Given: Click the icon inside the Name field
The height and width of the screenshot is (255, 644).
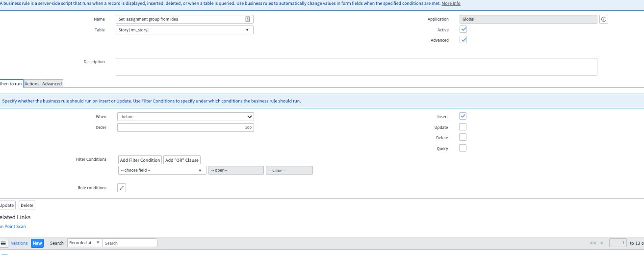Looking at the screenshot, I should pyautogui.click(x=248, y=19).
